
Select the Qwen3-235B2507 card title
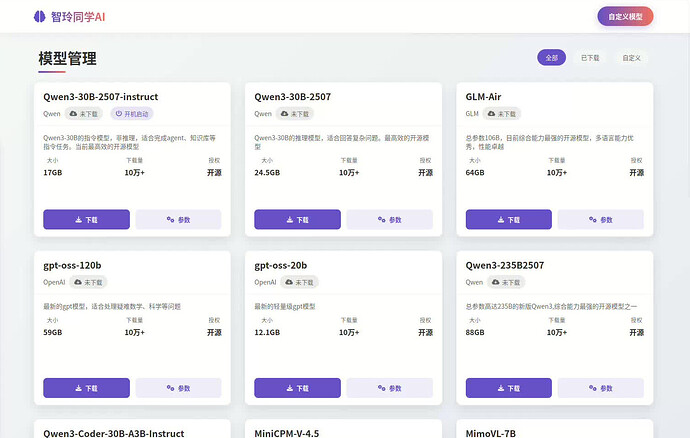pyautogui.click(x=505, y=265)
